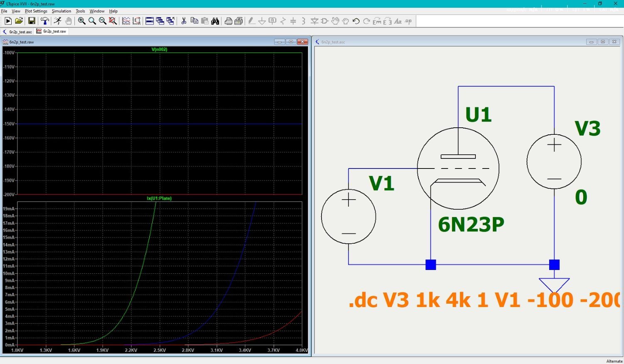Click the Find binoculars icon

click(215, 21)
